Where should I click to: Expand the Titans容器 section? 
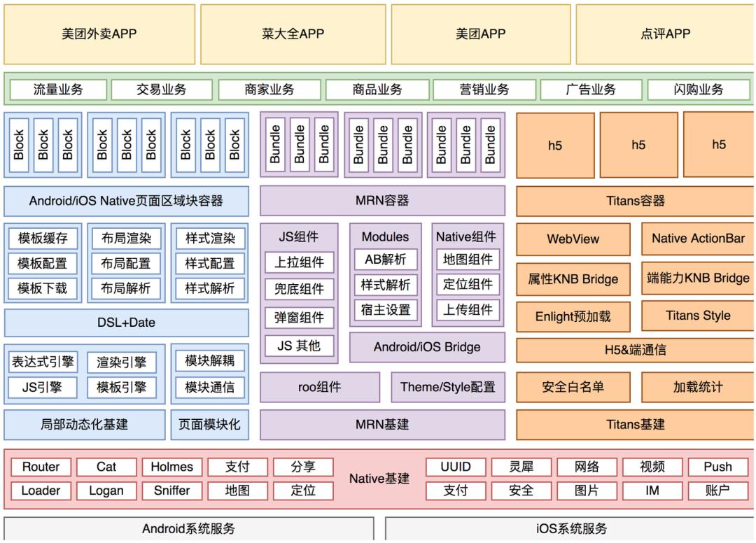[x=635, y=201]
